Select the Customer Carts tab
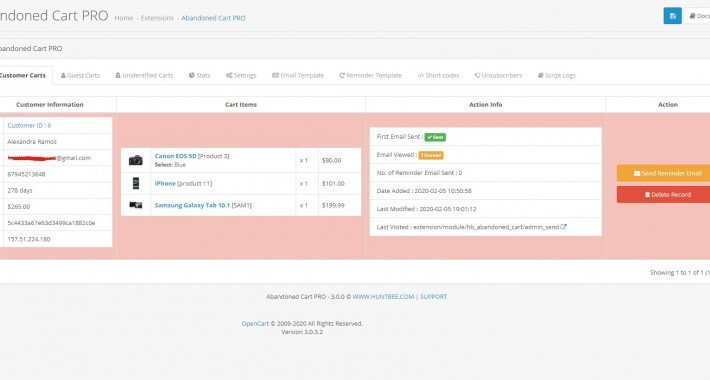 pos(25,75)
